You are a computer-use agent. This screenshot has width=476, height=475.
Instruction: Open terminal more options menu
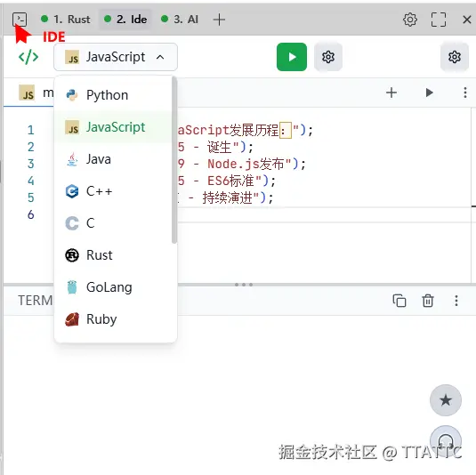456,301
